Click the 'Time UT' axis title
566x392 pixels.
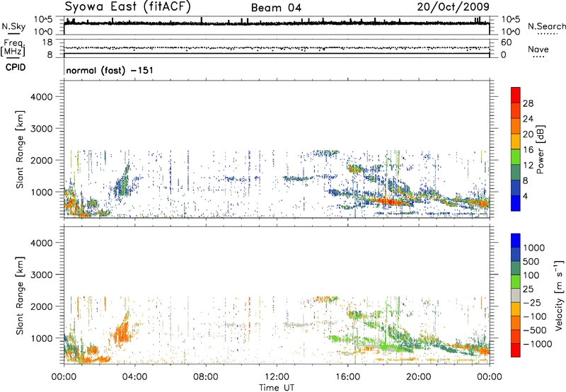277,388
